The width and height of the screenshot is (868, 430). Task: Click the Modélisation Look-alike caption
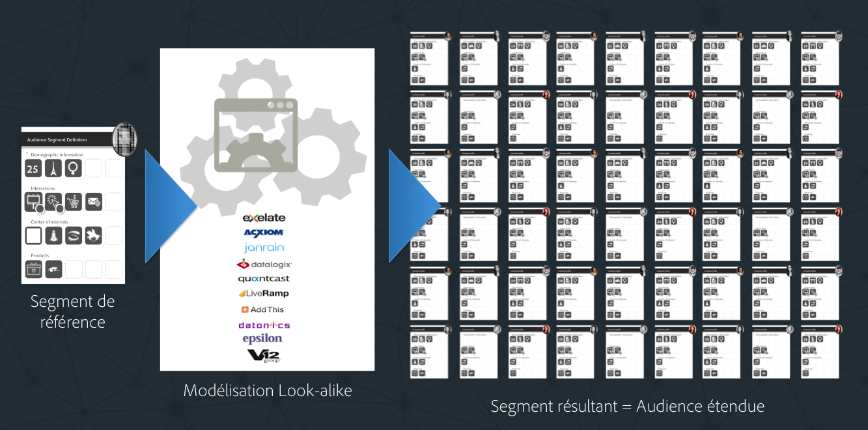[x=267, y=390]
